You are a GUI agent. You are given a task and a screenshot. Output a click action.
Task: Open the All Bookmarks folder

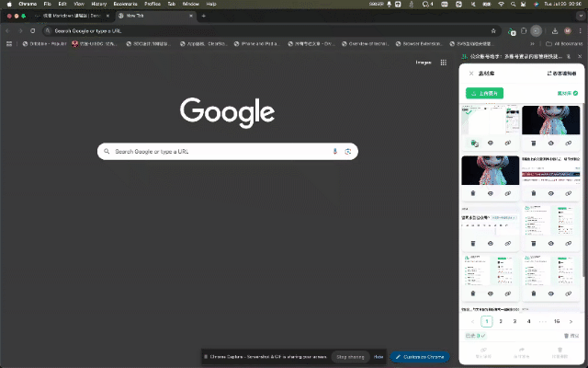click(564, 44)
